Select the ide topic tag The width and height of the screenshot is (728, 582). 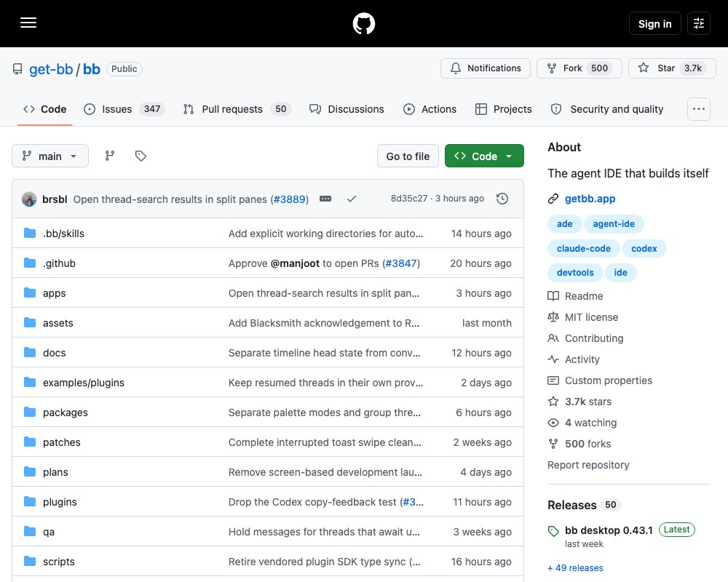click(621, 272)
